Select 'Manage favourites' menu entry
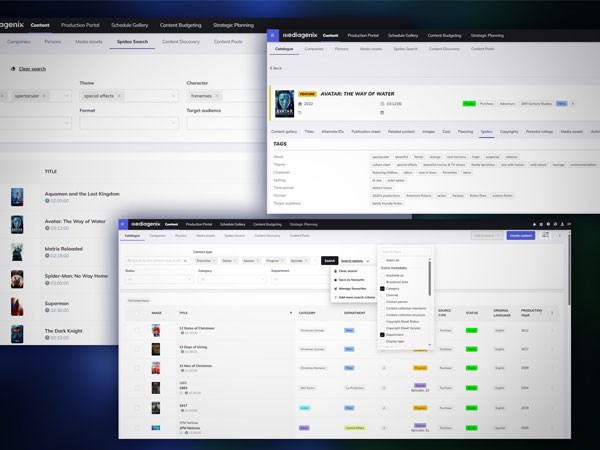Image resolution: width=600 pixels, height=450 pixels. 352,289
